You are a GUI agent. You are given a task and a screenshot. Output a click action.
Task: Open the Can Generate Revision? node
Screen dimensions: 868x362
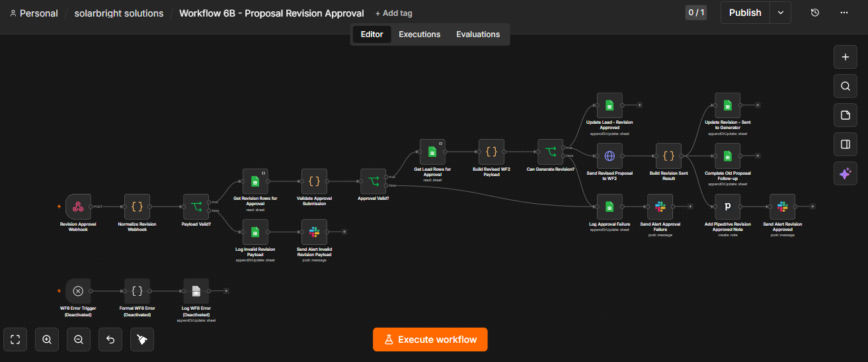tap(550, 152)
